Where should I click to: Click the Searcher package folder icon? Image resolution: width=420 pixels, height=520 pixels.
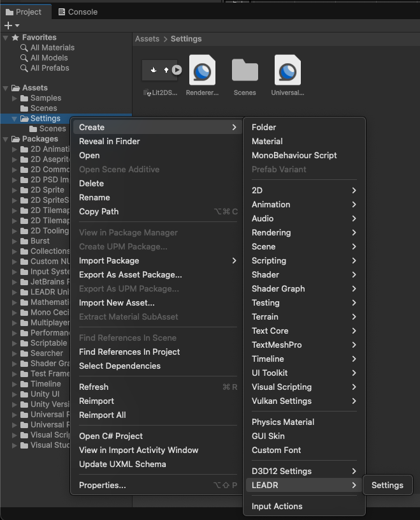coord(25,353)
